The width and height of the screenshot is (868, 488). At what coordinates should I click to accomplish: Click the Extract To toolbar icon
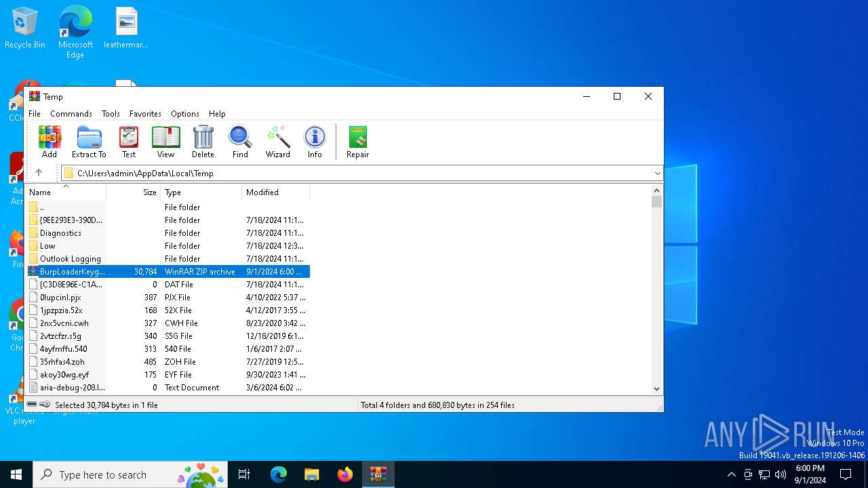89,142
